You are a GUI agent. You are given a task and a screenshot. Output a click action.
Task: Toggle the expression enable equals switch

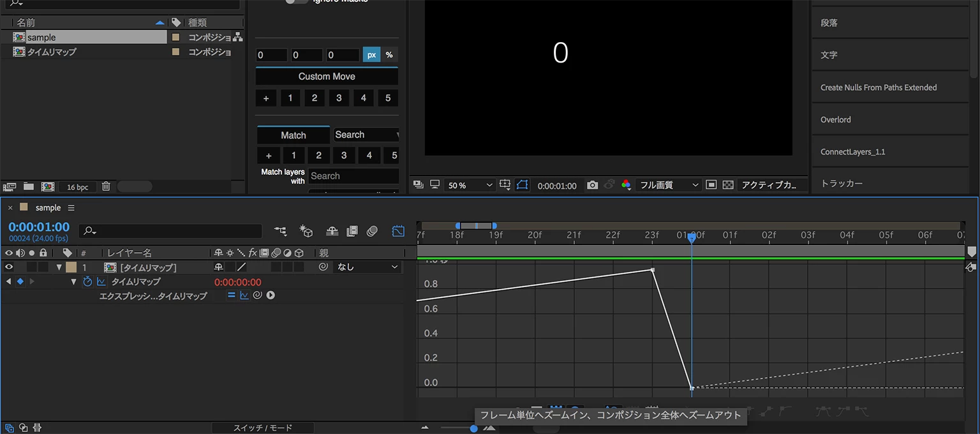click(232, 296)
